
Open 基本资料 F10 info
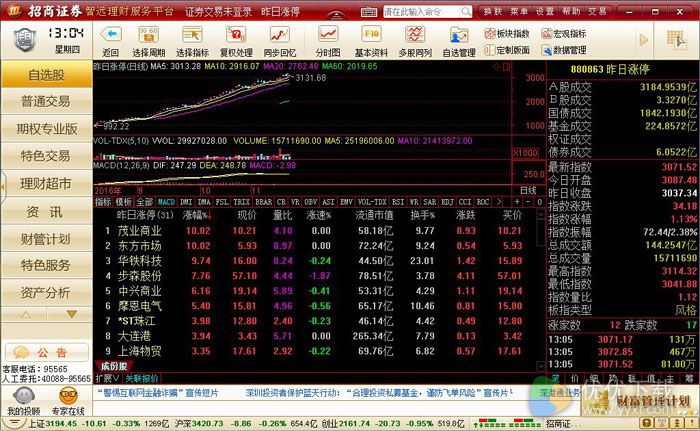(371, 41)
